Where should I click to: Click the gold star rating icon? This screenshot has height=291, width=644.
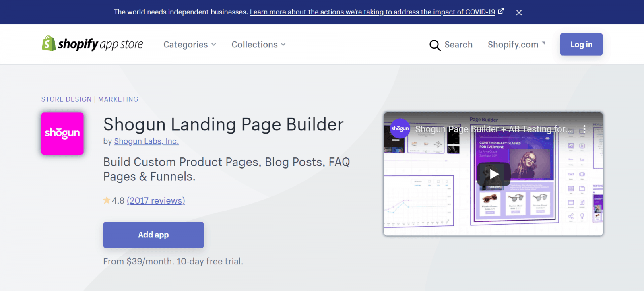point(107,200)
